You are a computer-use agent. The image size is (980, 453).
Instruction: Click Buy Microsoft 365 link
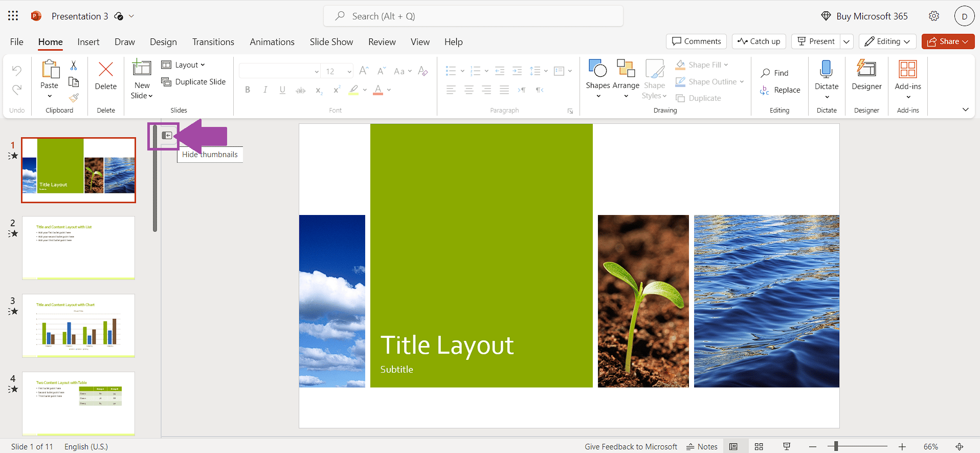coord(864,16)
